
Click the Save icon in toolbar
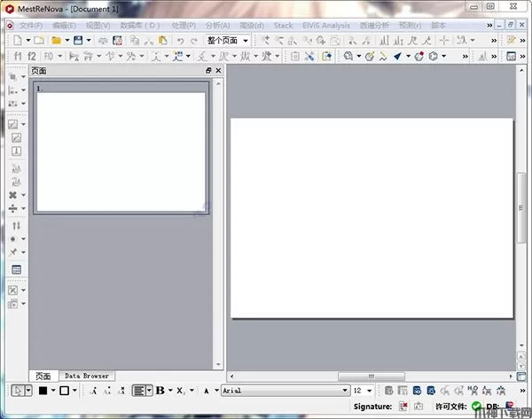[78, 41]
